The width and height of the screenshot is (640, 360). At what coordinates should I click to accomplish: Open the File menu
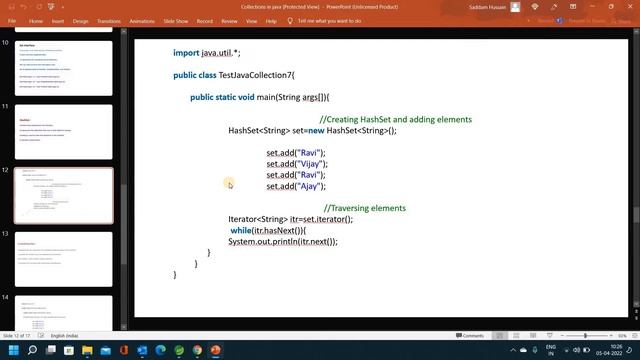pos(12,21)
